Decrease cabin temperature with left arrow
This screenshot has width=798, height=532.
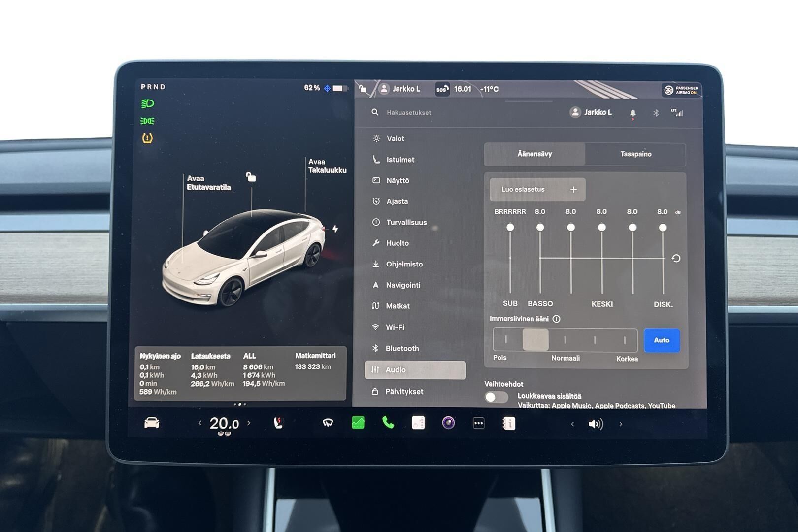pos(199,423)
